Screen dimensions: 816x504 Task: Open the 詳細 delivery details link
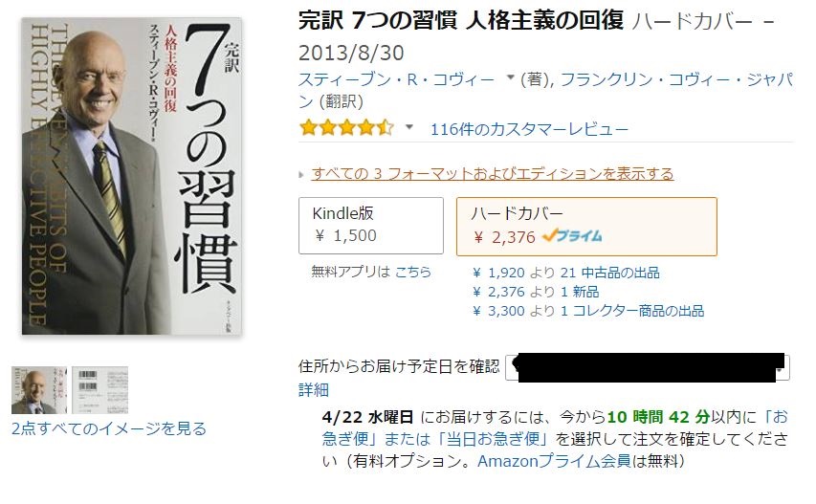point(314,390)
